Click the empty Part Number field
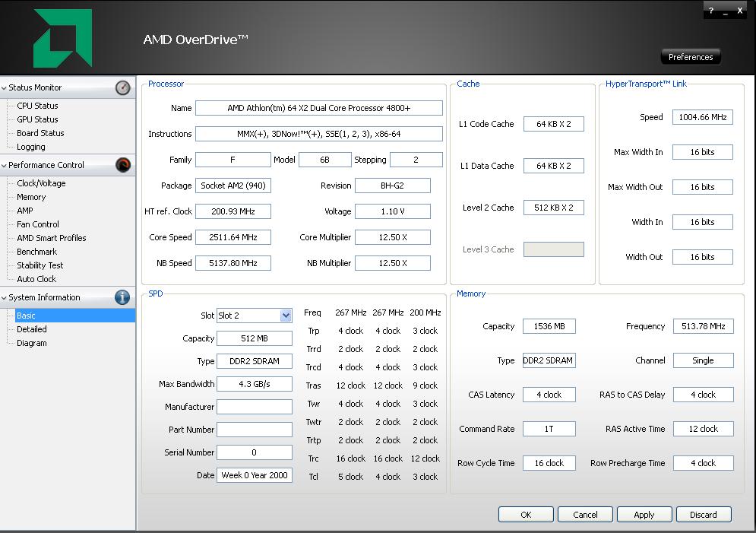The image size is (756, 533). click(254, 430)
